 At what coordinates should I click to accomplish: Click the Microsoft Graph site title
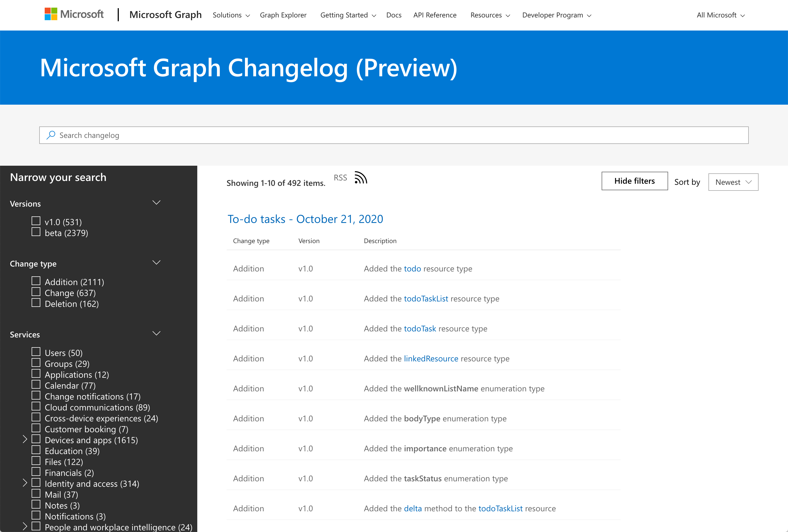coord(165,14)
